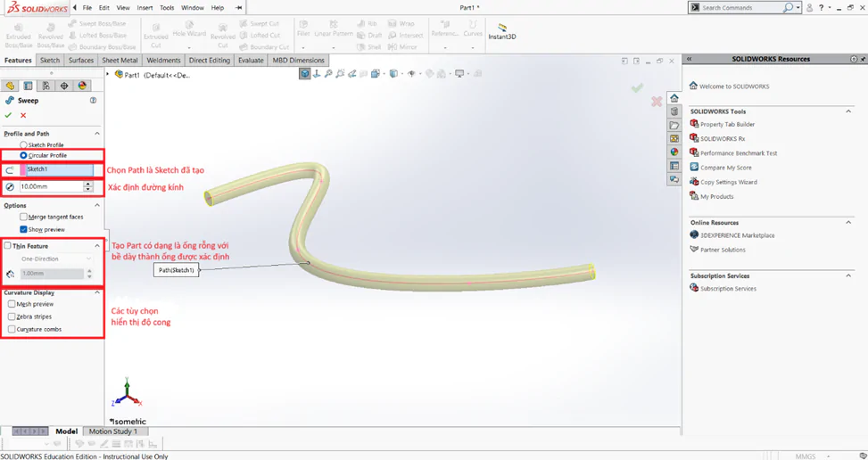
Task: Enable the Mesh preview checkbox
Action: click(12, 304)
